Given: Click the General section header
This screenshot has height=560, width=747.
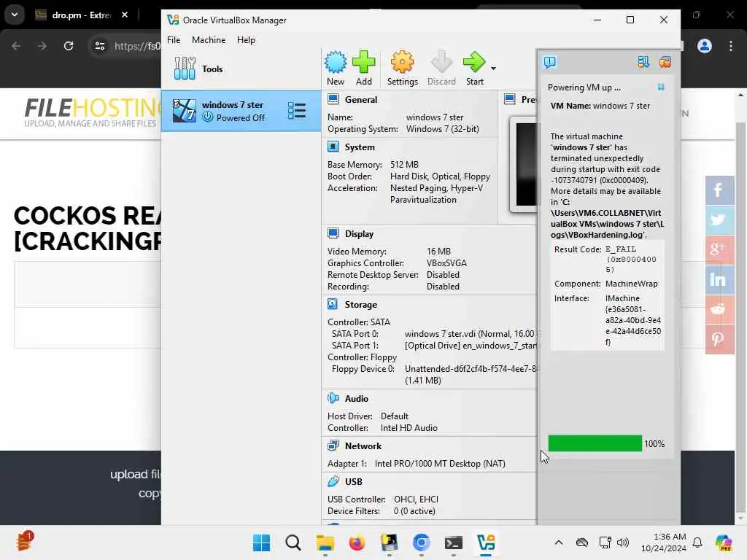Looking at the screenshot, I should coord(360,99).
